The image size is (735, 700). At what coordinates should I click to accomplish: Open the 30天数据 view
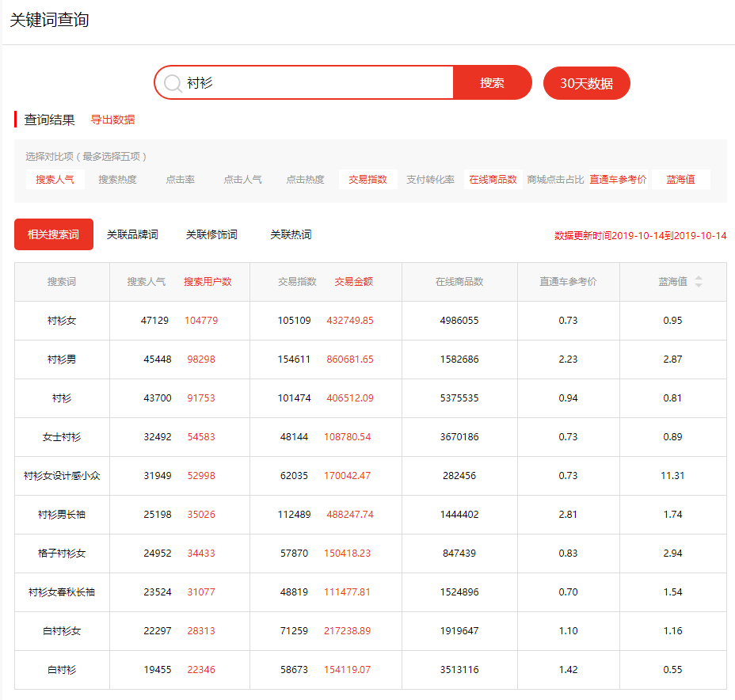point(586,83)
